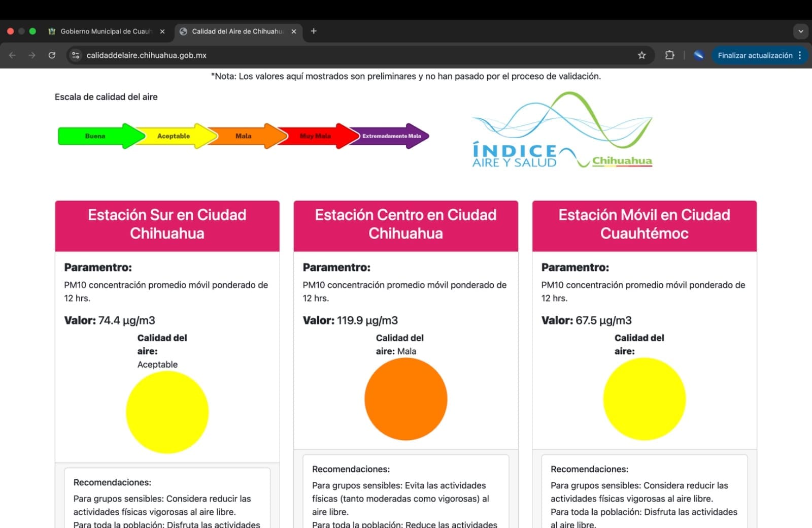Expand the tab search dropdown chevron
This screenshot has height=528, width=812.
tap(801, 31)
